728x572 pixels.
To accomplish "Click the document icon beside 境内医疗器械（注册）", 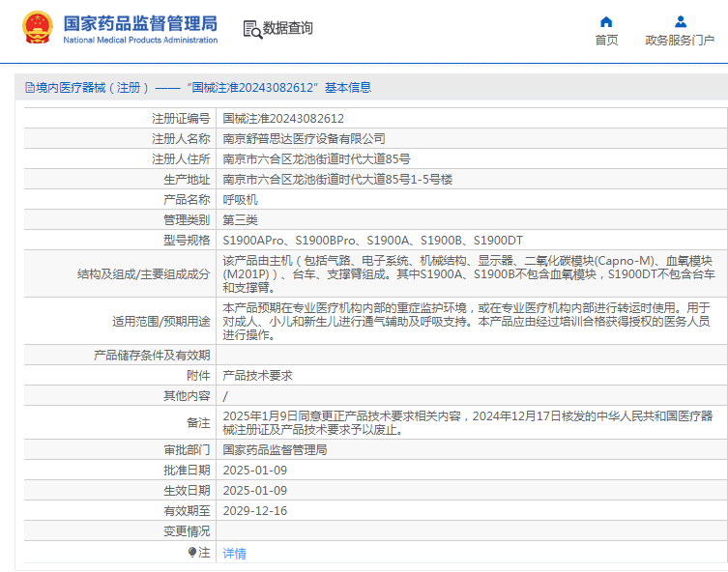I will click(28, 88).
